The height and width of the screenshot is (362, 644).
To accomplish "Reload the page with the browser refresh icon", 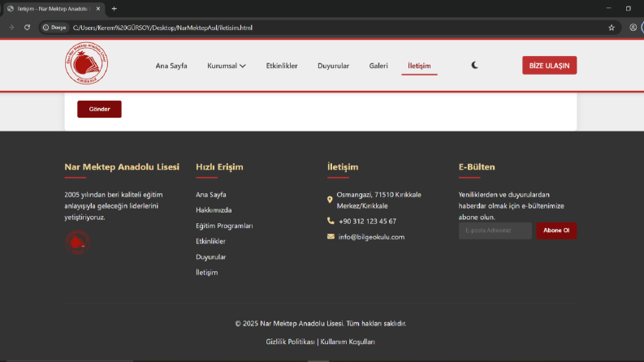I will tap(27, 28).
